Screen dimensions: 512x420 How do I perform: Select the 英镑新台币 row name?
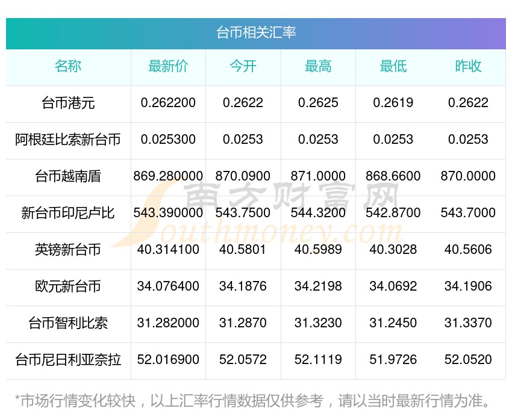click(x=68, y=250)
